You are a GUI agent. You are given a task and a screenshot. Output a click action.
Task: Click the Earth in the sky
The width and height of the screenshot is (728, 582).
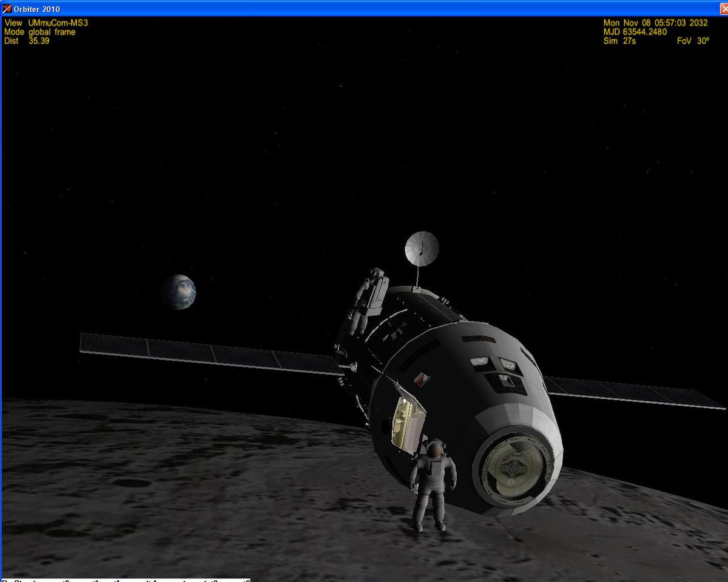tap(178, 292)
